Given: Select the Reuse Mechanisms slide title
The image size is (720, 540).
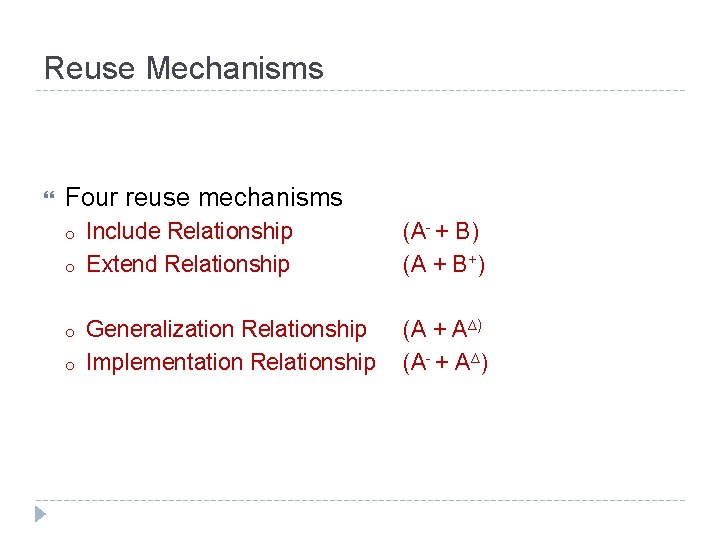Looking at the screenshot, I should [x=184, y=68].
